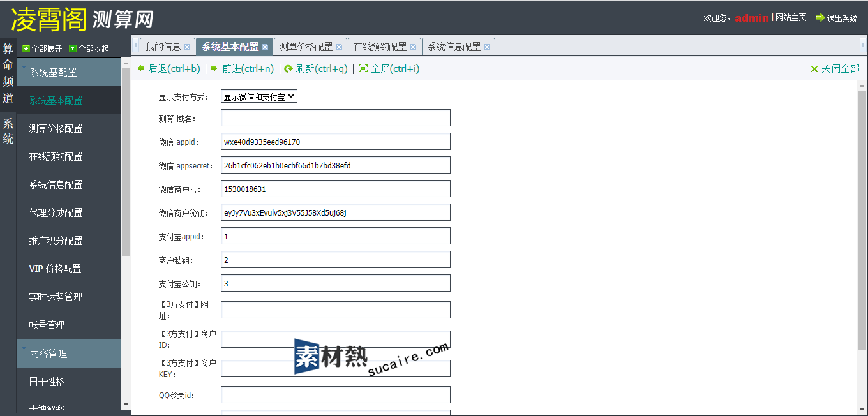Click the back arrow icon beside 后退
This screenshot has height=416, width=868.
(x=141, y=68)
